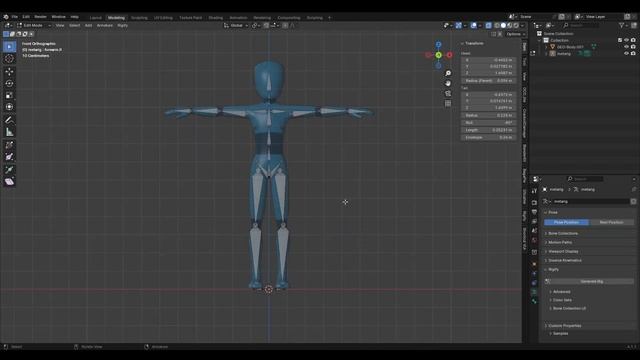Select the Cursor tool
The height and width of the screenshot is (360, 640).
(x=9, y=59)
